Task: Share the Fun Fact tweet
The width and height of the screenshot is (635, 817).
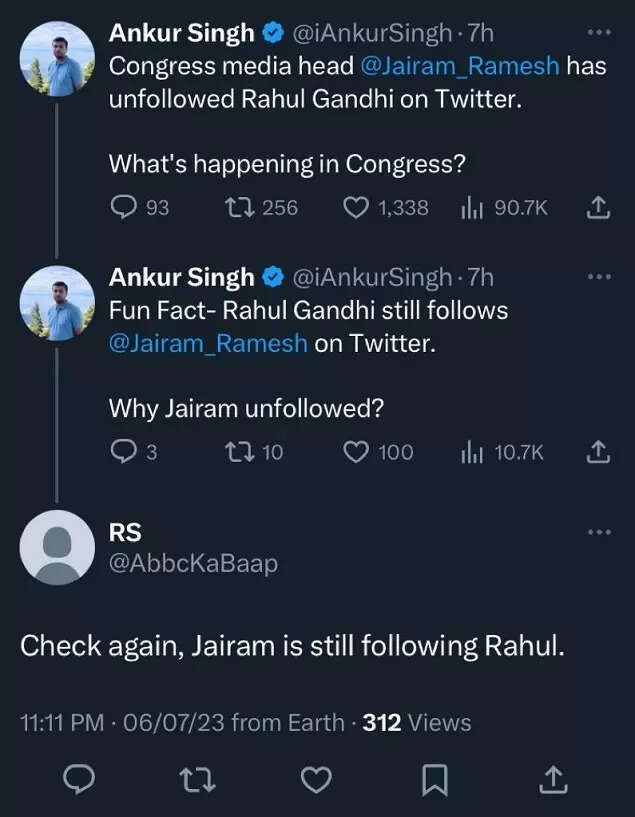Action: point(596,452)
